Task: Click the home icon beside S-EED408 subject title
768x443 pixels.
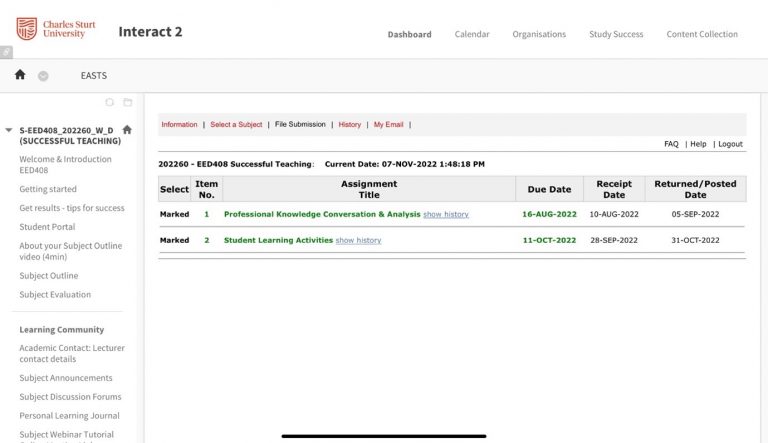Action: (127, 130)
